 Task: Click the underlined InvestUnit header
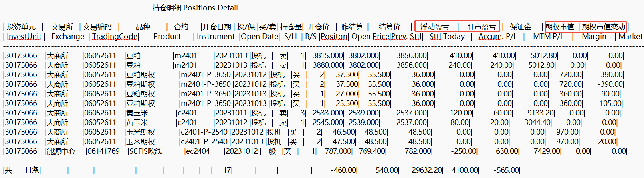(24, 37)
